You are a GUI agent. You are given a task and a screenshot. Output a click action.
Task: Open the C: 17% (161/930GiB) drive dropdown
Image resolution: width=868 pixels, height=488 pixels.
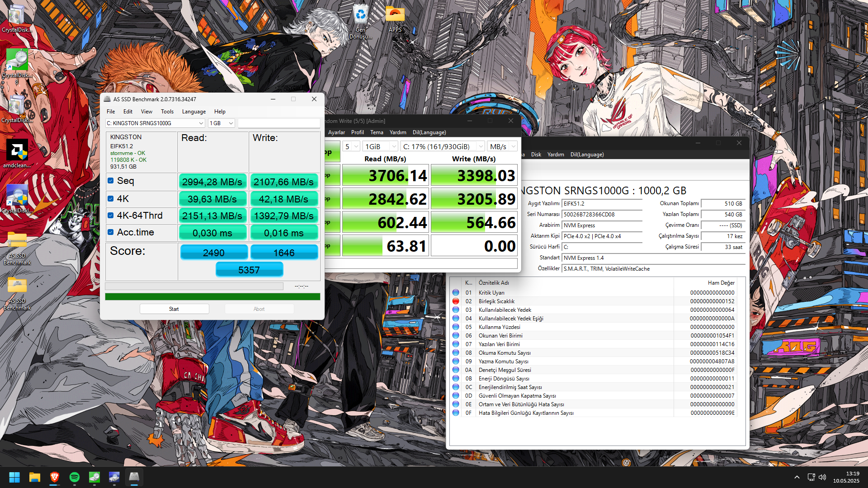(x=442, y=146)
